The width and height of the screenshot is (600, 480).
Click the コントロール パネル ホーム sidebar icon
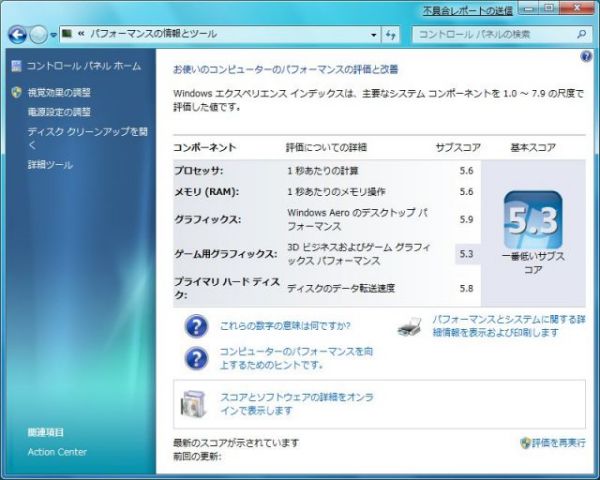point(16,66)
